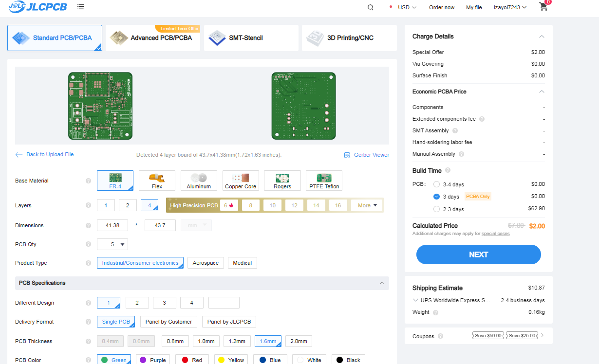
Task: Open the PCB Qty dropdown
Action: 112,244
